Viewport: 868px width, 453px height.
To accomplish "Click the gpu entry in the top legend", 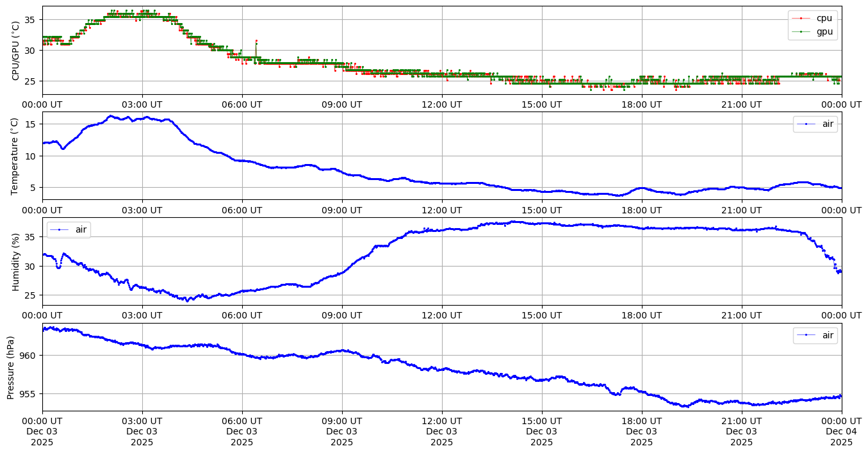I will pos(824,31).
